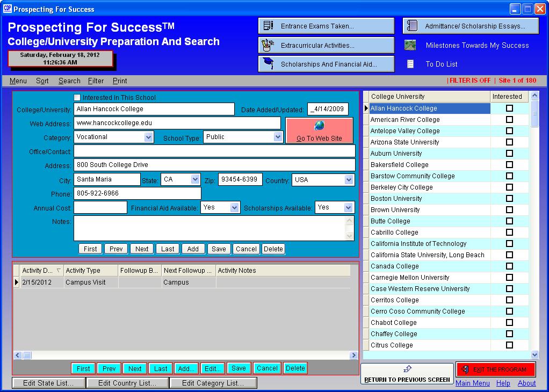Viewport: 549px width, 392px height.
Task: Click activity Edit... button
Action: pyautogui.click(x=213, y=368)
